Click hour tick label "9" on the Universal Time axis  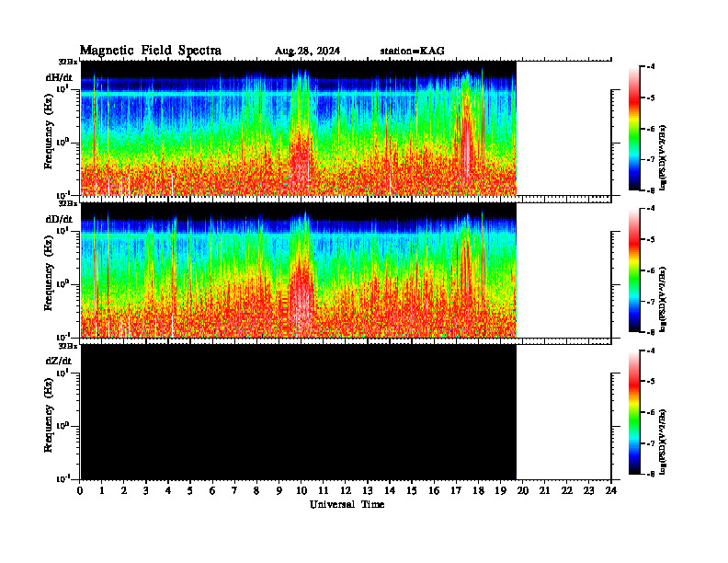(x=279, y=491)
